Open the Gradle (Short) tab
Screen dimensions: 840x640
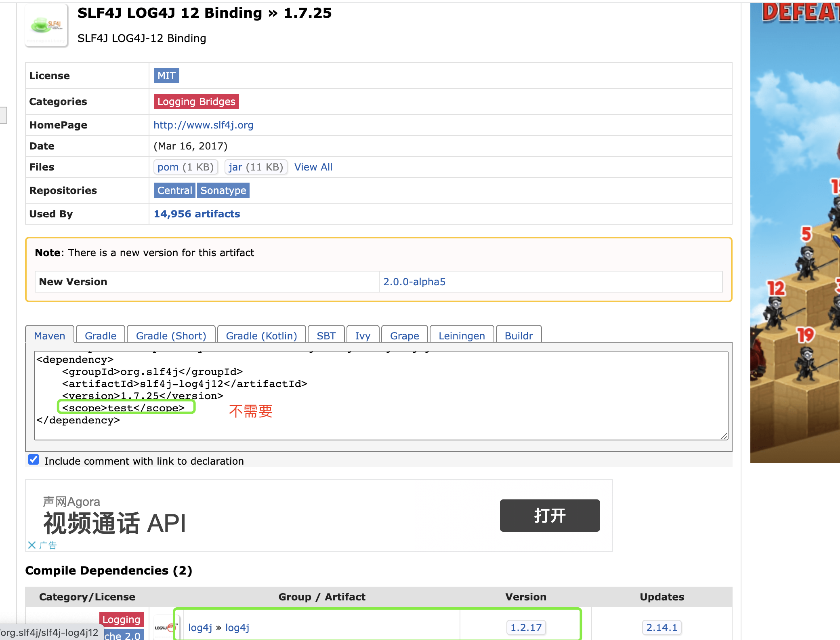171,335
